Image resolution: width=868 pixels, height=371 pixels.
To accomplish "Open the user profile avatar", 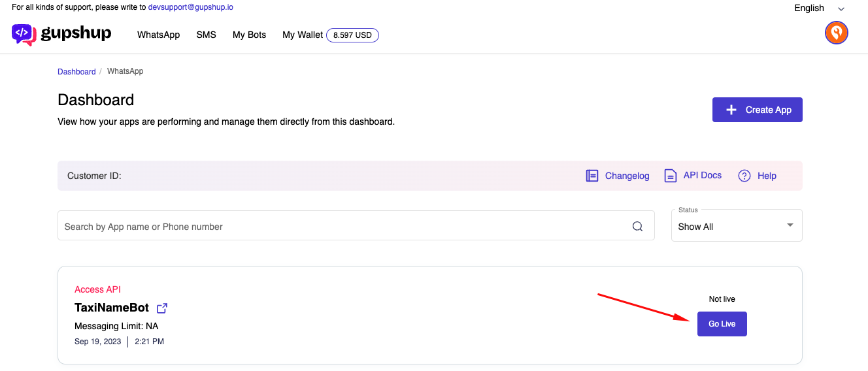I will point(837,33).
